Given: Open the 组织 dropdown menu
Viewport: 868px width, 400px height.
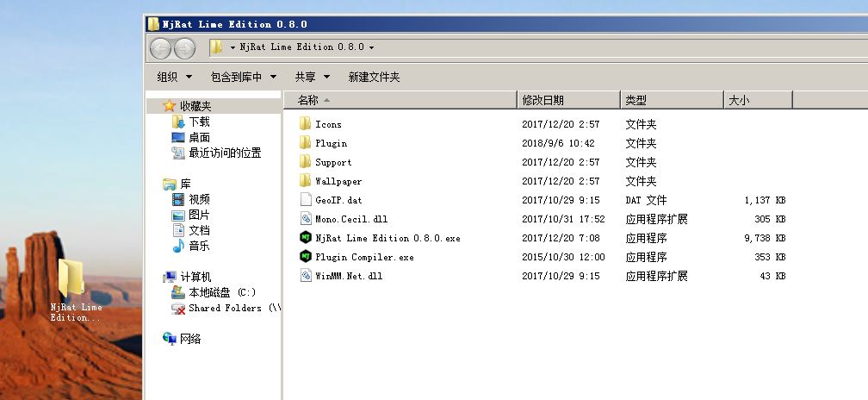Looking at the screenshot, I should (174, 77).
